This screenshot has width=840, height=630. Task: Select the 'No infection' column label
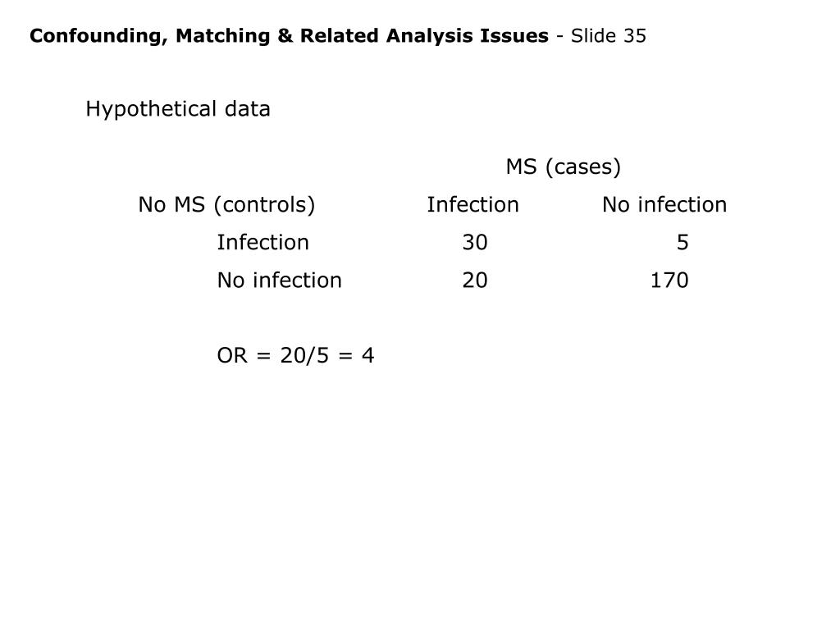coord(664,204)
